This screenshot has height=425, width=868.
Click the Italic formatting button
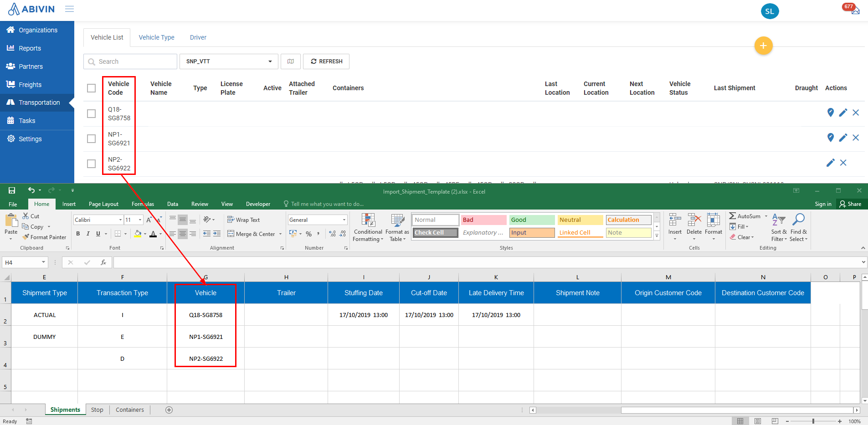[x=88, y=234]
